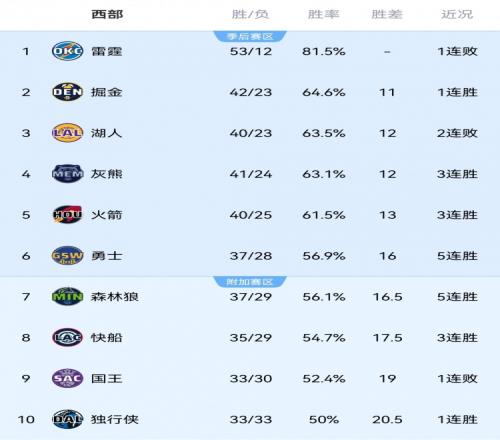Sort by the 胜率 column header

tap(323, 14)
